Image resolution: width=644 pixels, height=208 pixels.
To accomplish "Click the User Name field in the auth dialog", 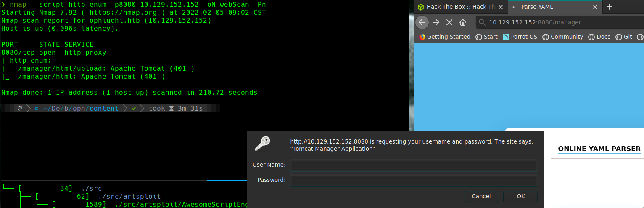I will pyautogui.click(x=414, y=165).
